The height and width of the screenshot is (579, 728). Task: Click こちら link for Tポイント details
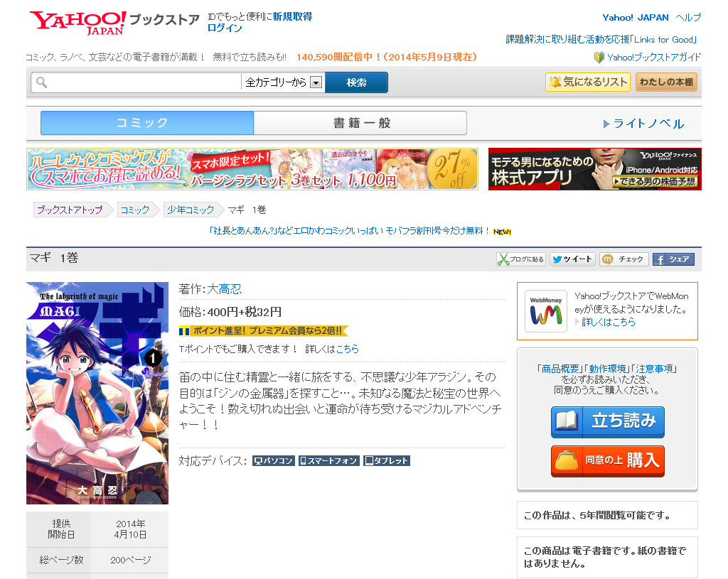pyautogui.click(x=347, y=349)
